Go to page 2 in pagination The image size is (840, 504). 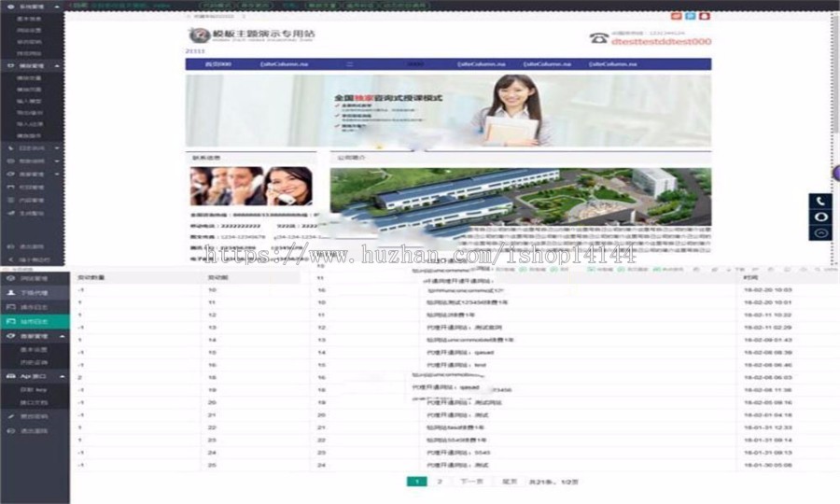tap(440, 482)
